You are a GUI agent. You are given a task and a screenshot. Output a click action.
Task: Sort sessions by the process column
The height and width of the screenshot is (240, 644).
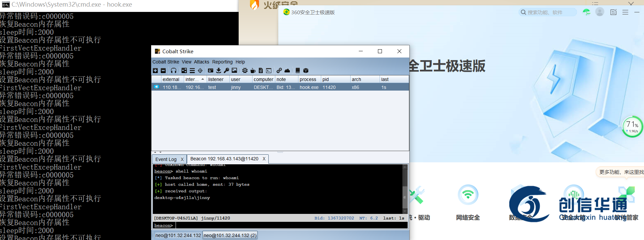[309, 79]
